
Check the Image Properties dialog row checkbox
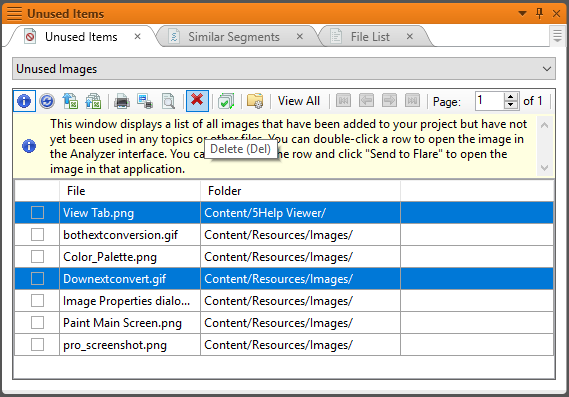[x=37, y=300]
